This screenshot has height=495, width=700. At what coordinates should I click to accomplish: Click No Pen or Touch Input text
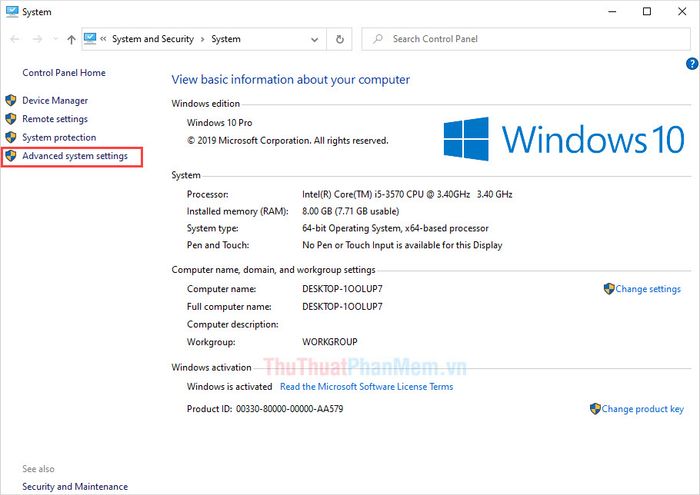point(402,245)
